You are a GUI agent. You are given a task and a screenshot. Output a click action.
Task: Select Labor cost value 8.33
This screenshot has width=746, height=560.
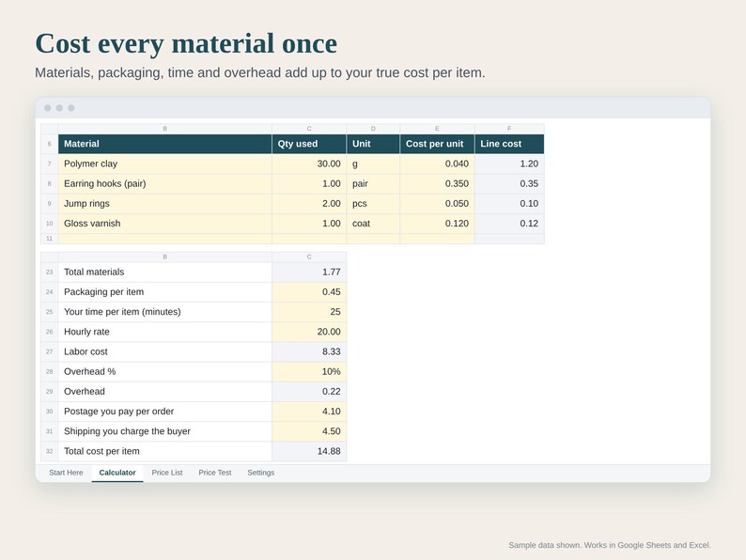tap(309, 352)
